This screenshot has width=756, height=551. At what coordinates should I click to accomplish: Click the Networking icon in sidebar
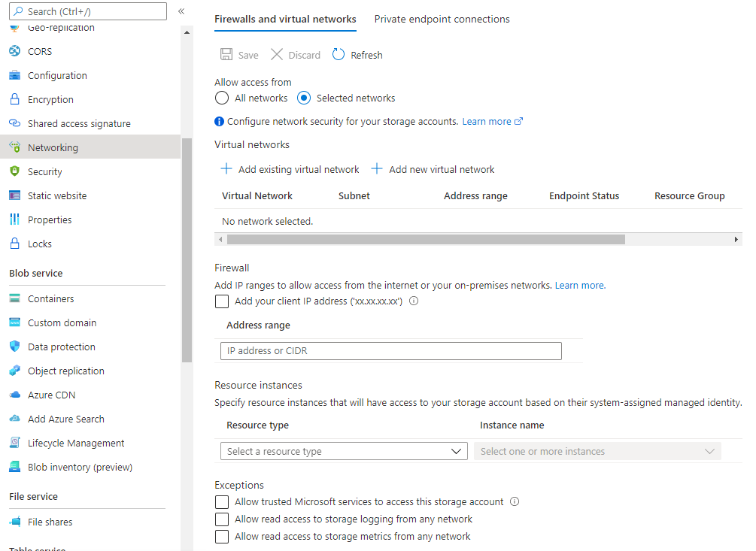coord(15,147)
